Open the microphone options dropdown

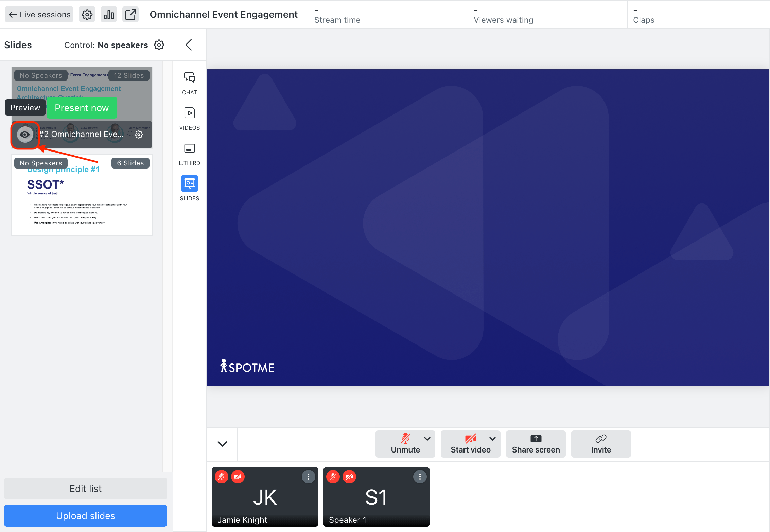(x=427, y=439)
